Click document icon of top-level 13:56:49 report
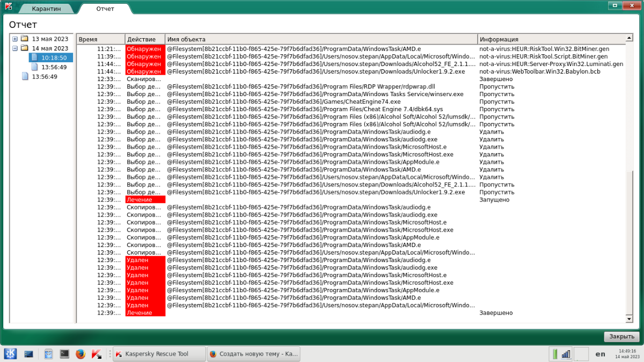Image resolution: width=644 pixels, height=362 pixels. click(x=25, y=76)
